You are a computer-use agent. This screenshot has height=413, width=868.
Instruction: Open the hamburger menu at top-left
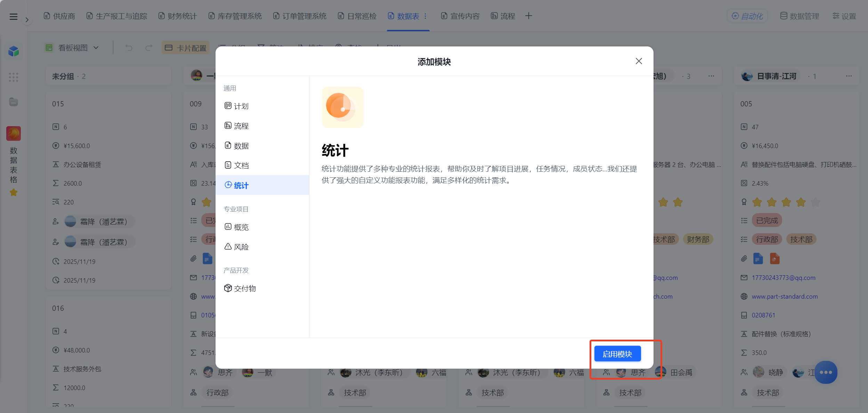[14, 16]
